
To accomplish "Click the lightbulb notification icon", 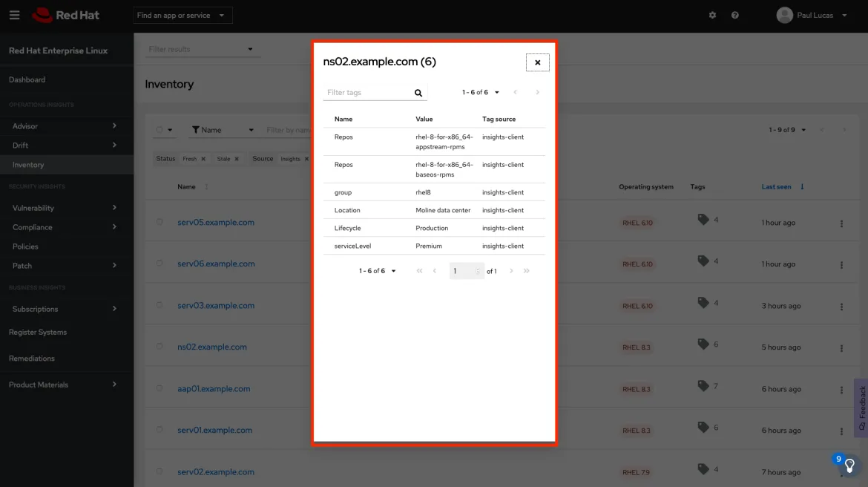I will click(849, 465).
